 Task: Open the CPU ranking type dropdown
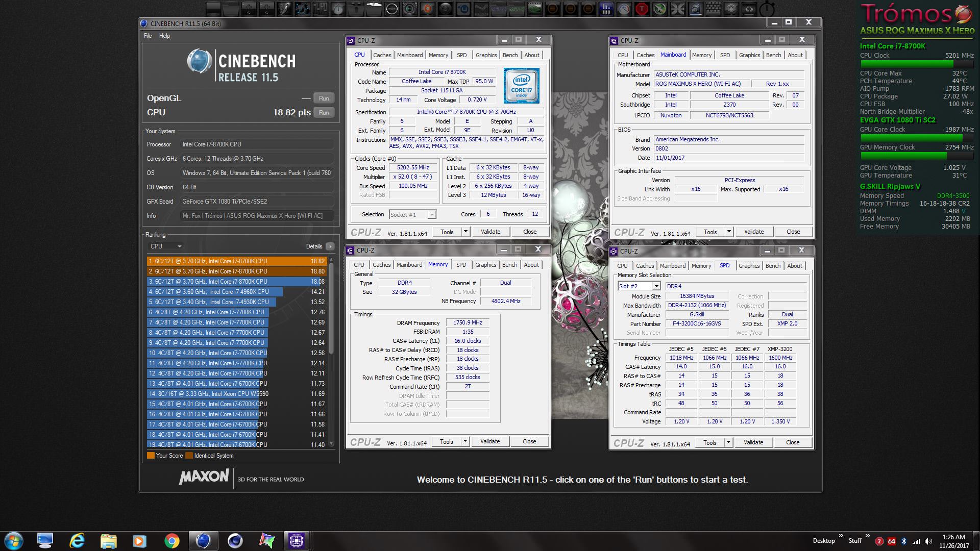point(166,246)
